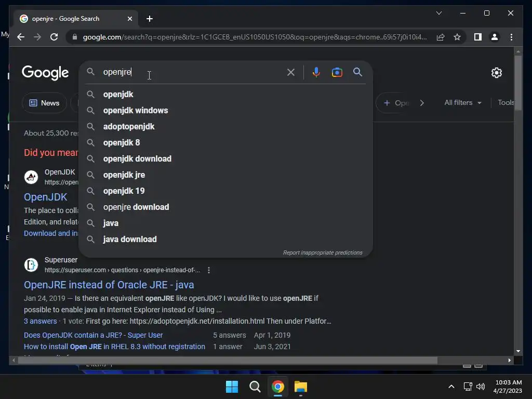Viewport: 532px width, 399px height.
Task: Open 'OpenJRE instead of Oracle JRE - java'
Action: point(109,285)
